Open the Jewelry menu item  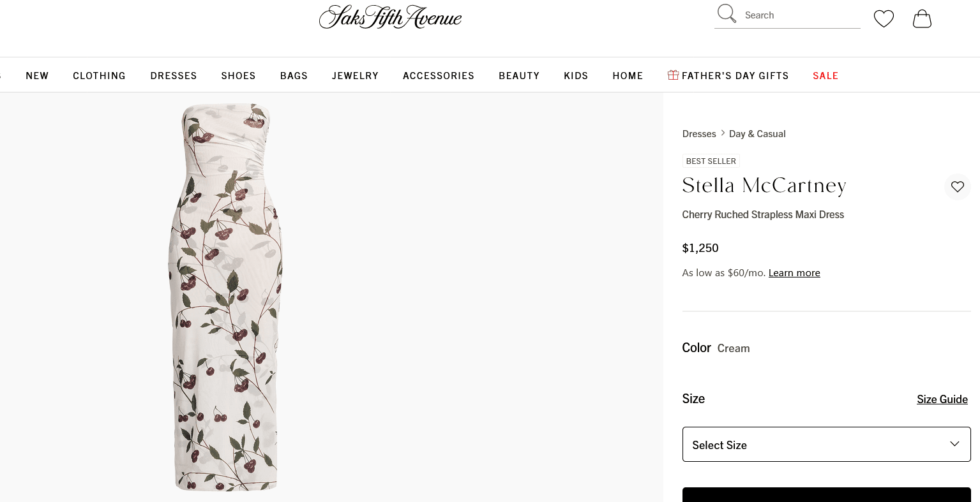pyautogui.click(x=355, y=76)
